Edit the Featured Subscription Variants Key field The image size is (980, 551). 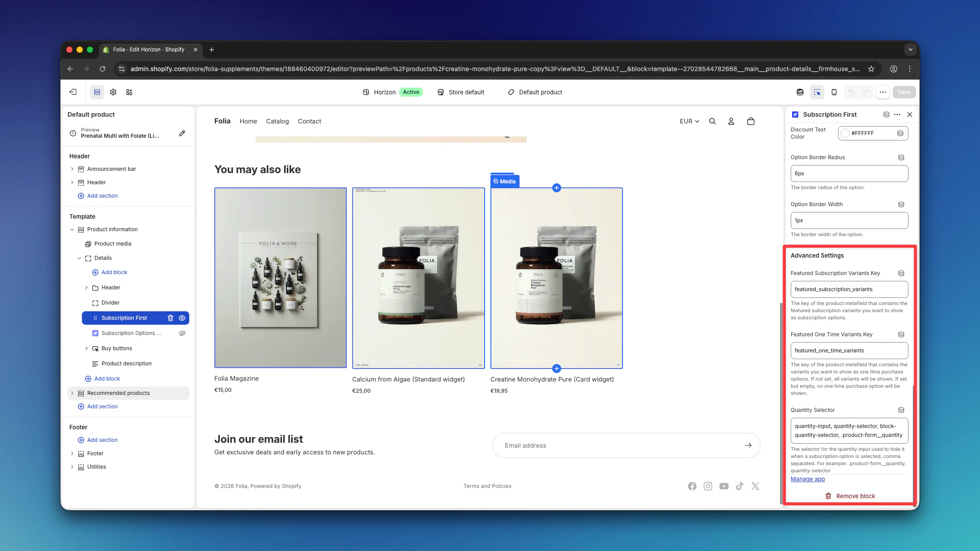[849, 289]
